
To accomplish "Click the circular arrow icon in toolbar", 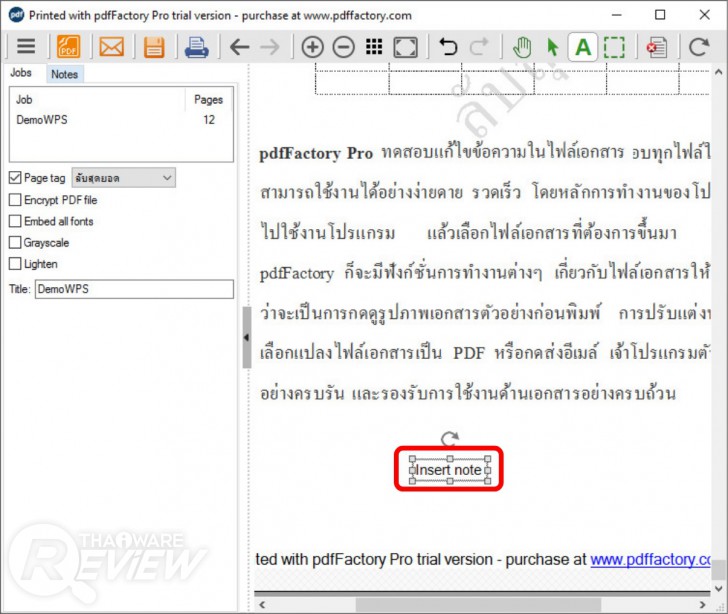I will click(x=699, y=46).
